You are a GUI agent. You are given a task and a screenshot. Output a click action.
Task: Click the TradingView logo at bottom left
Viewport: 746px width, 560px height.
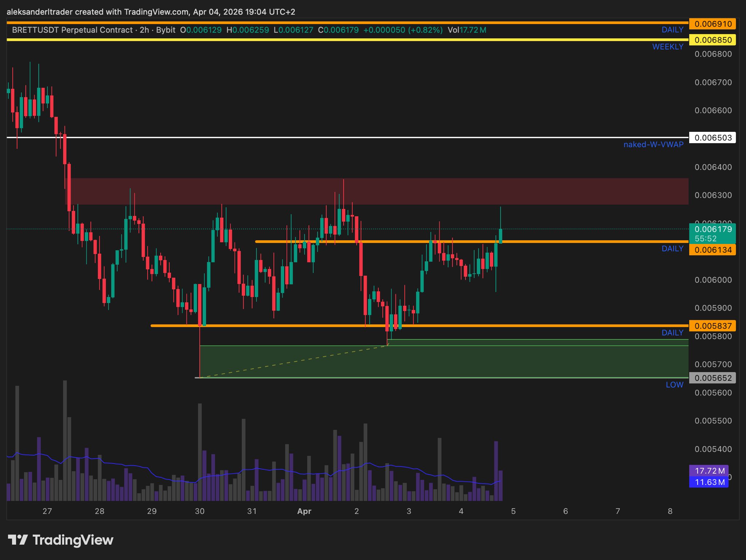coord(60,540)
